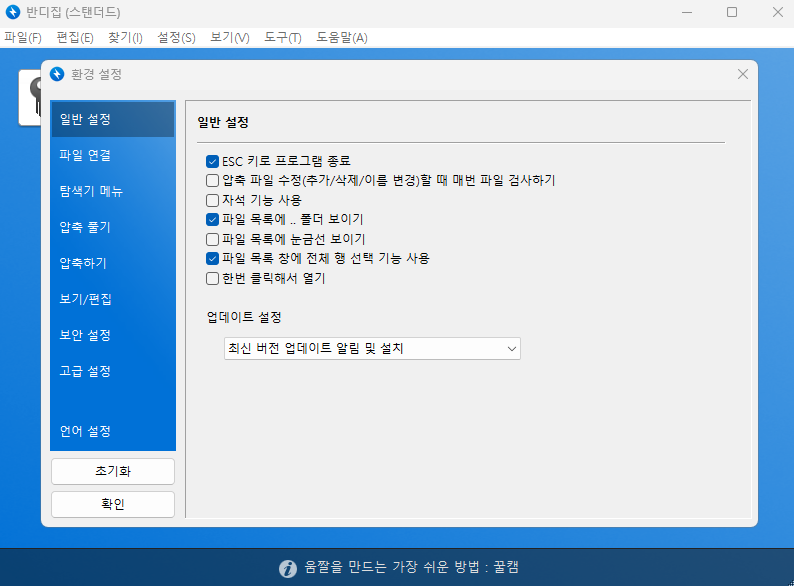Enable 압축 파일 수정할 때 매번 파일 검사하기

click(x=212, y=180)
